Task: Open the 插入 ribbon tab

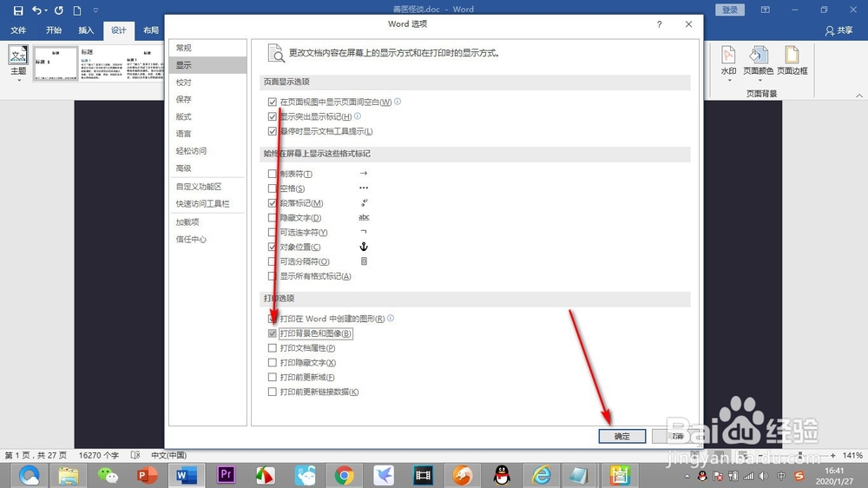Action: [86, 30]
